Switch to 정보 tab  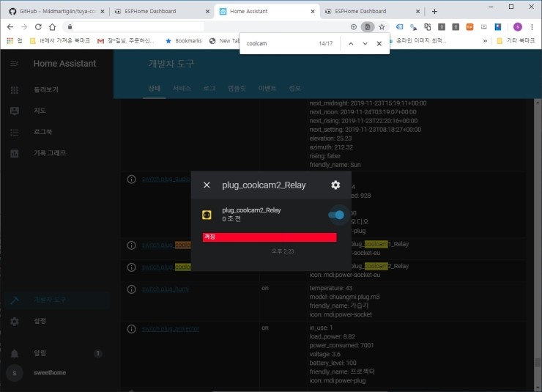pos(295,89)
